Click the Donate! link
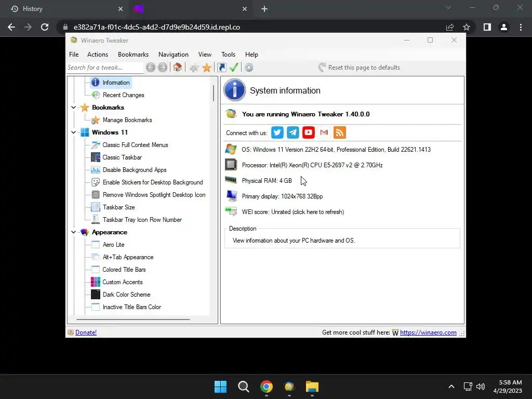532x399 pixels. pyautogui.click(x=86, y=332)
